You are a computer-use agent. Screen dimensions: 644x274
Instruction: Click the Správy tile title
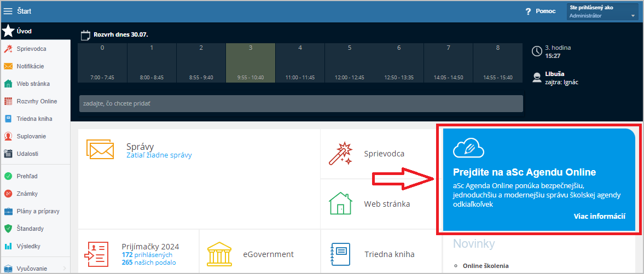pos(140,146)
